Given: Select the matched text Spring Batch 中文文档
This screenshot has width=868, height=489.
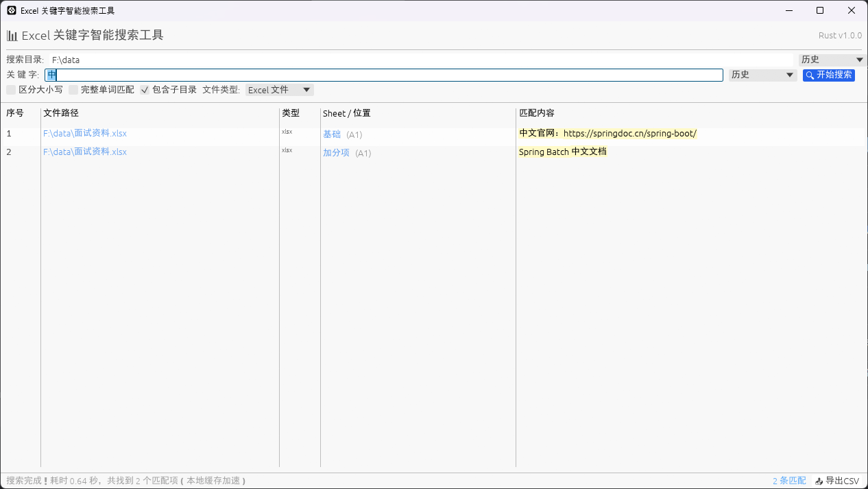Looking at the screenshot, I should [x=563, y=152].
